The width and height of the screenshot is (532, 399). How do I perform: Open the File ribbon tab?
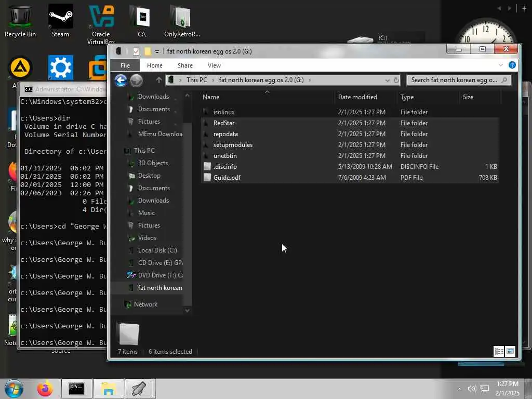[x=125, y=65]
